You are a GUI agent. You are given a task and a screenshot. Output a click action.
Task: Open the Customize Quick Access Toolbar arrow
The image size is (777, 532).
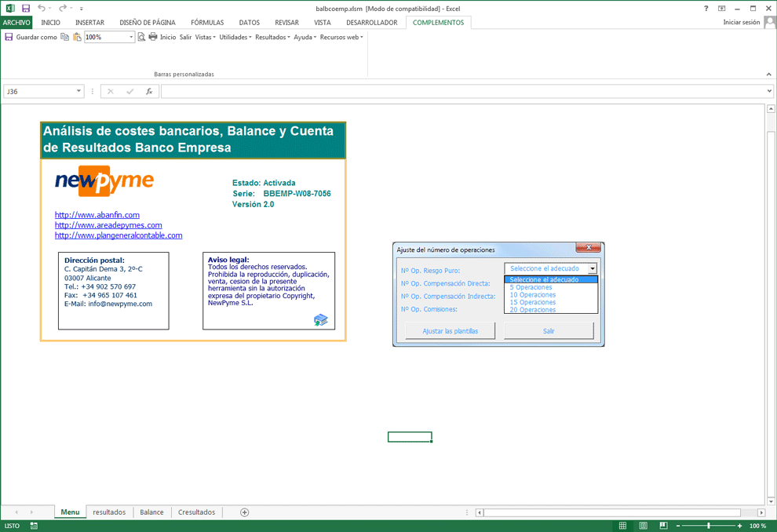(82, 9)
